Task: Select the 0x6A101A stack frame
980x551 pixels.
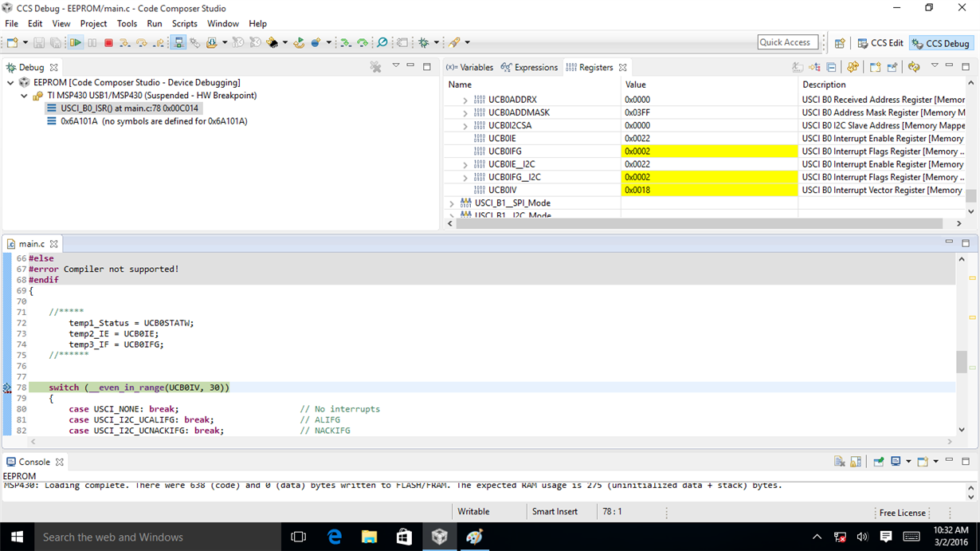Action: click(x=147, y=121)
